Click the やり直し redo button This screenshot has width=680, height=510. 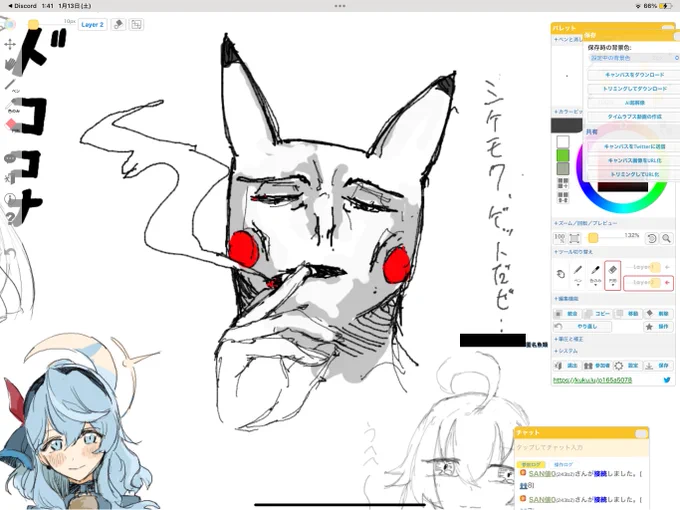[x=583, y=326]
